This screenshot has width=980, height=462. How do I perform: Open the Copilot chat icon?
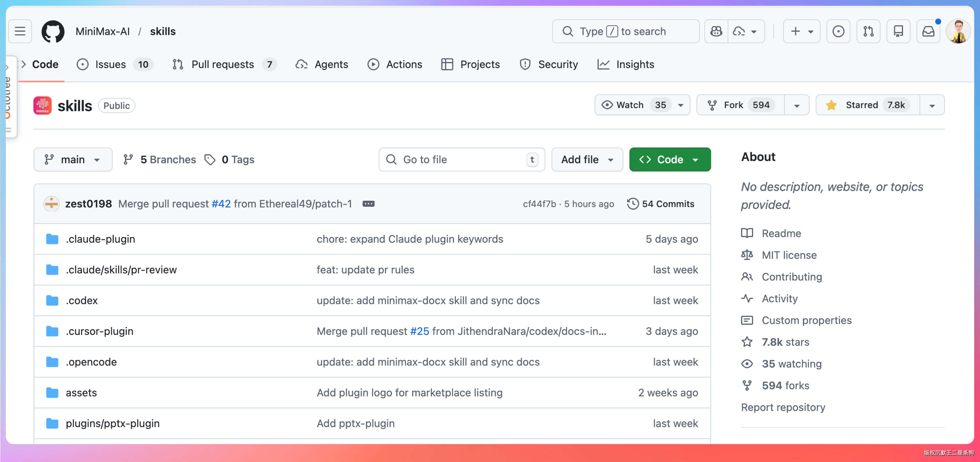(x=716, y=31)
